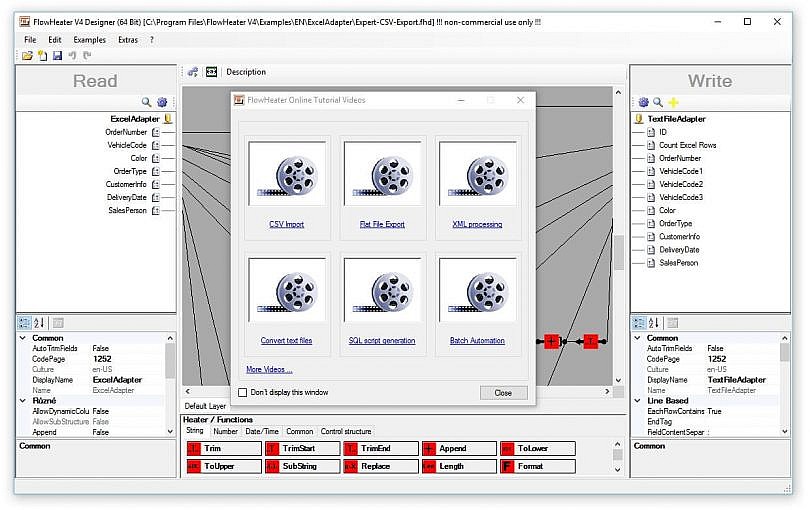Open the Examples menu
This screenshot has width=810, height=510.
tap(89, 40)
